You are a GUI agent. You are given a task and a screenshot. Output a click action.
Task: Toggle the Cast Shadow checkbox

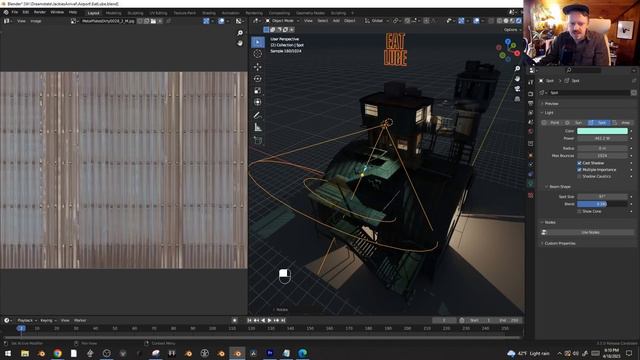[x=579, y=163]
